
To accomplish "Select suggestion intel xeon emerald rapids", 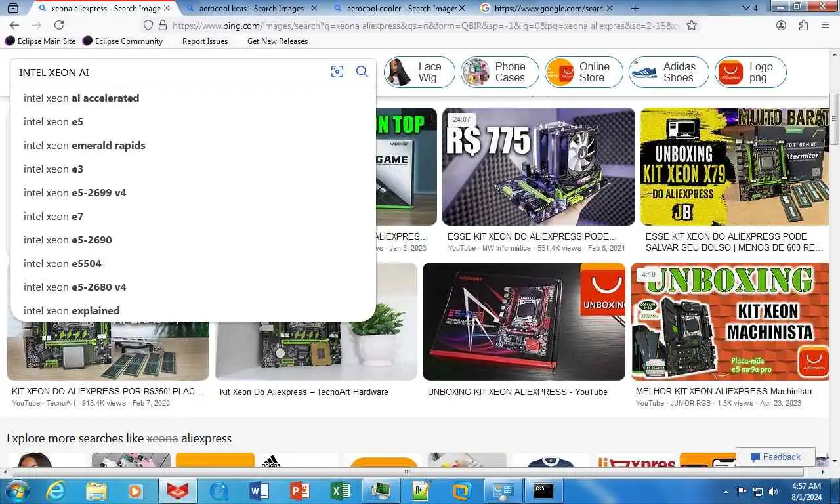I will pos(193,145).
